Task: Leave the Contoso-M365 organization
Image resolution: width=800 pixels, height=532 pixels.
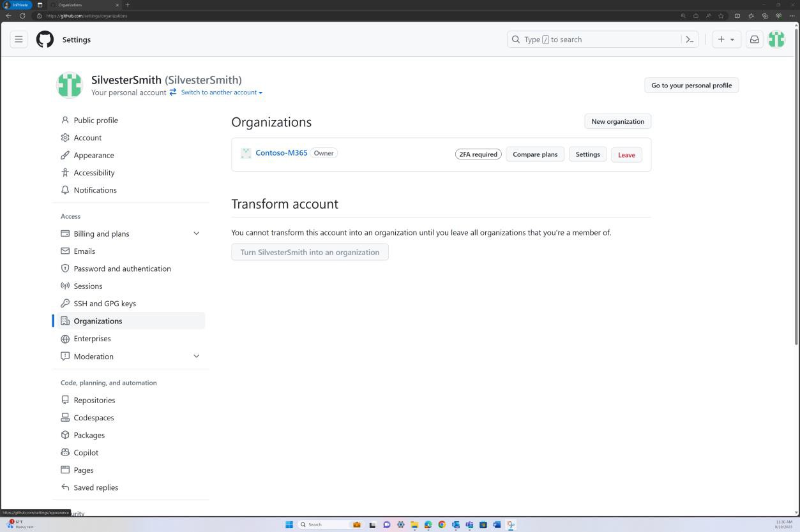Action: tap(626, 154)
